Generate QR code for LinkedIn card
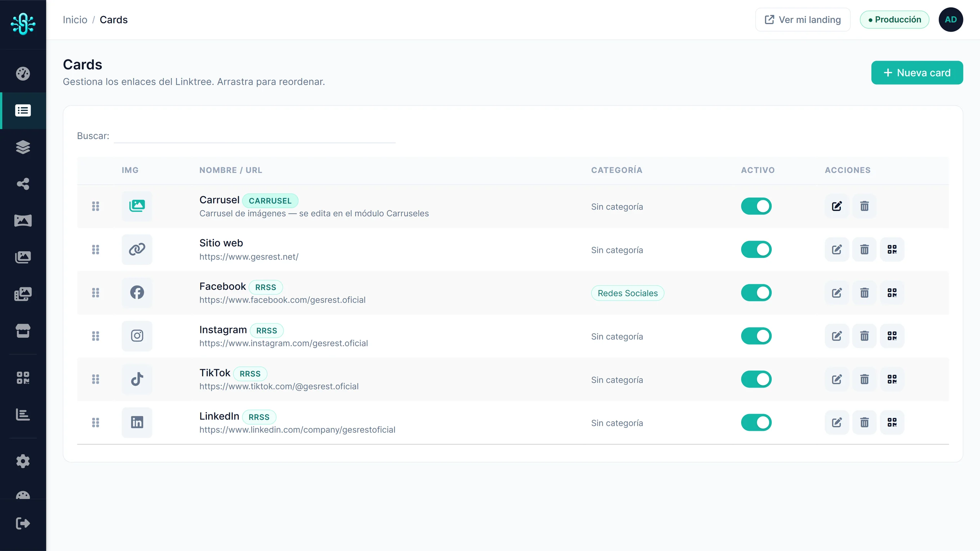 (x=892, y=422)
